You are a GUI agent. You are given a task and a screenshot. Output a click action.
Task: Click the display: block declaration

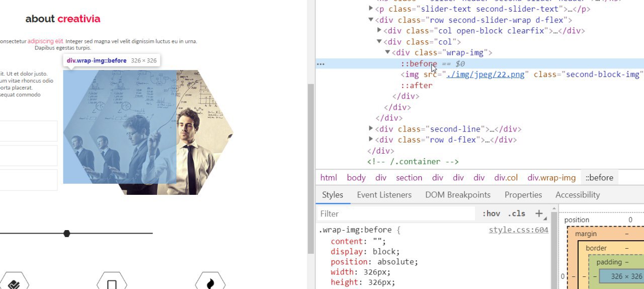pos(365,252)
